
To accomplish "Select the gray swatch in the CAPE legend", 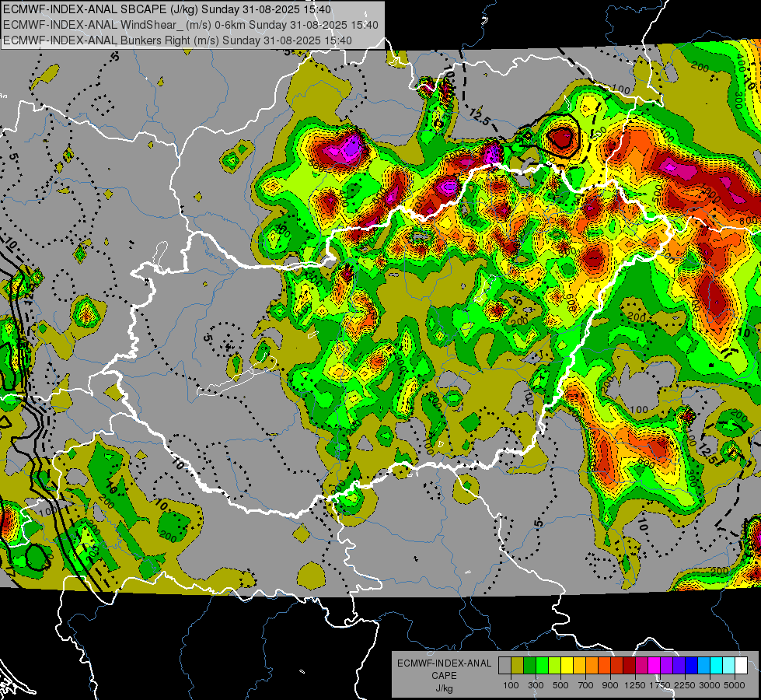I will pyautogui.click(x=504, y=666).
